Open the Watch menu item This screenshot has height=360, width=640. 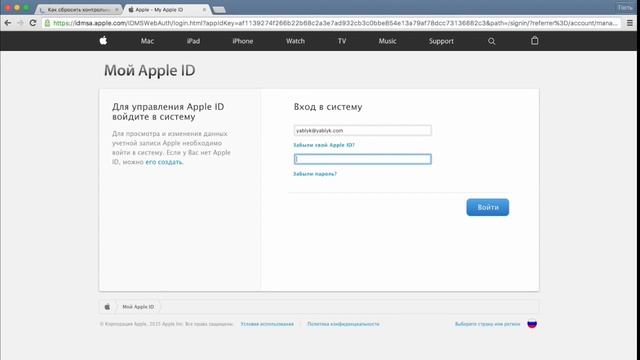tap(295, 41)
